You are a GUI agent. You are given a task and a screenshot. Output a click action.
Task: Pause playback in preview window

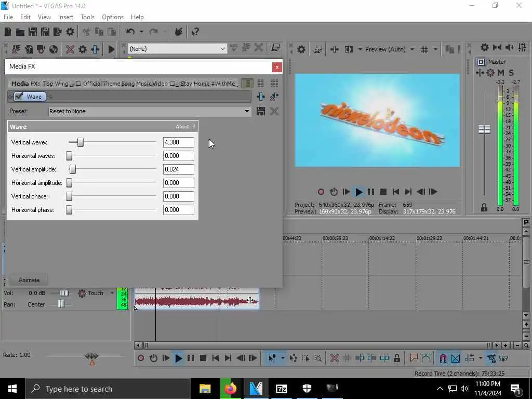(370, 192)
